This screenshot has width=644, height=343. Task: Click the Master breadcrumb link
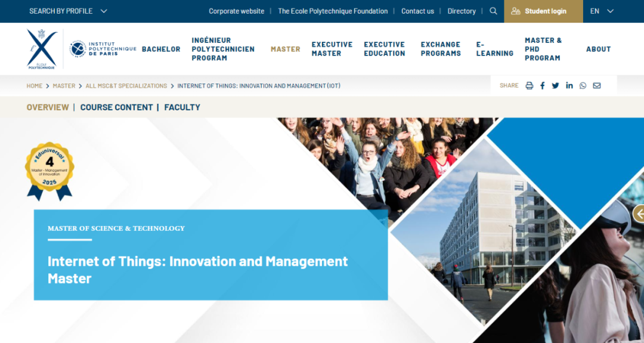pos(64,86)
